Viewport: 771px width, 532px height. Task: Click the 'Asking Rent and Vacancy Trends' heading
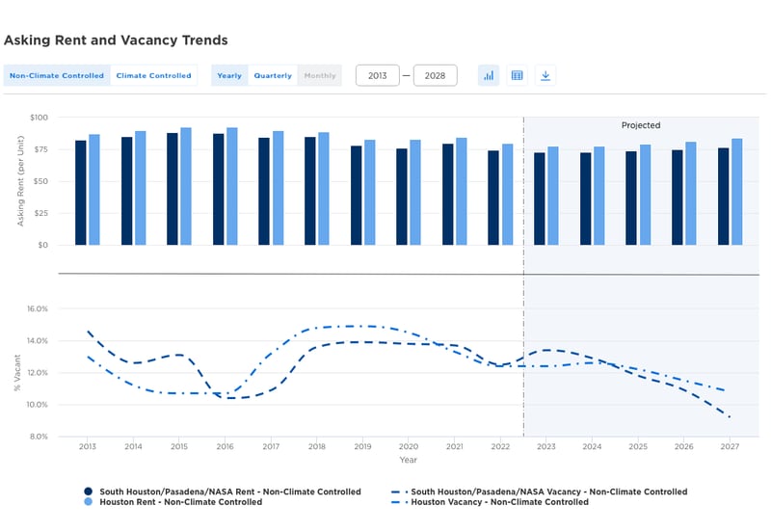pos(116,40)
